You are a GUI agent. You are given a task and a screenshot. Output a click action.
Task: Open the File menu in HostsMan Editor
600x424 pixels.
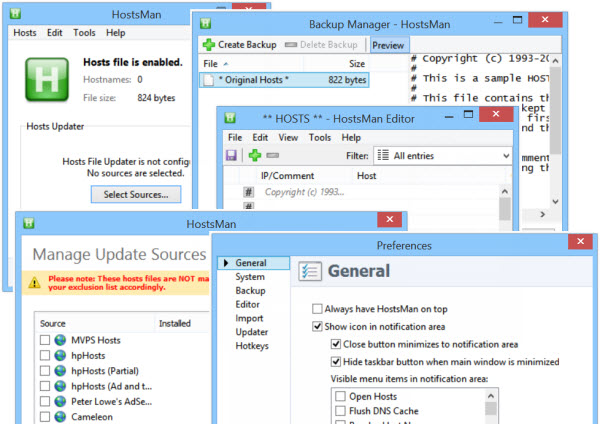tap(235, 137)
